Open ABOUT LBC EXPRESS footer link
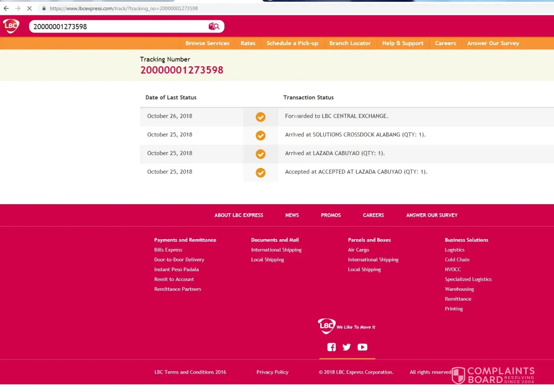The image size is (554, 392). [x=239, y=215]
